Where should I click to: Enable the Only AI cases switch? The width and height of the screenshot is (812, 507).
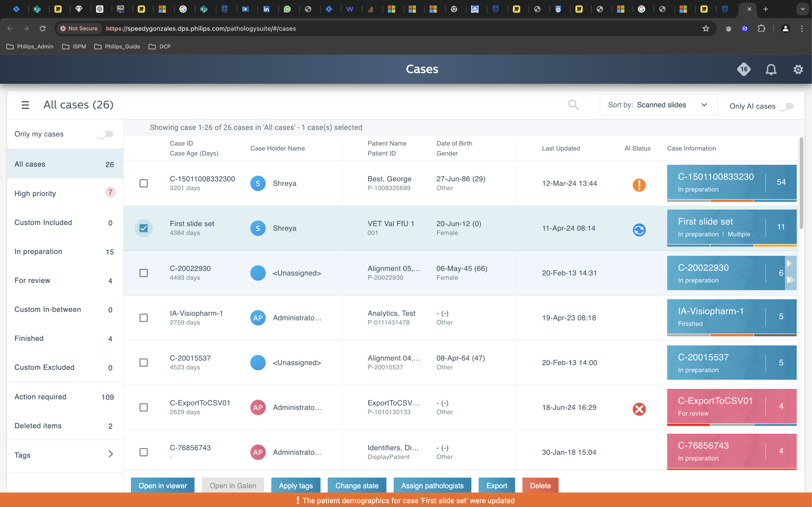pos(786,106)
